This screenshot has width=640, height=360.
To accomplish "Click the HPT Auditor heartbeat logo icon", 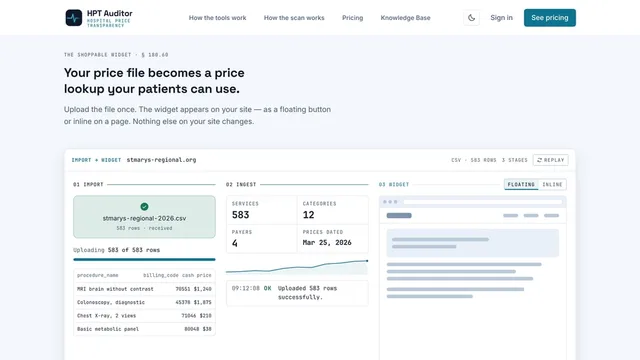I will 73,18.
